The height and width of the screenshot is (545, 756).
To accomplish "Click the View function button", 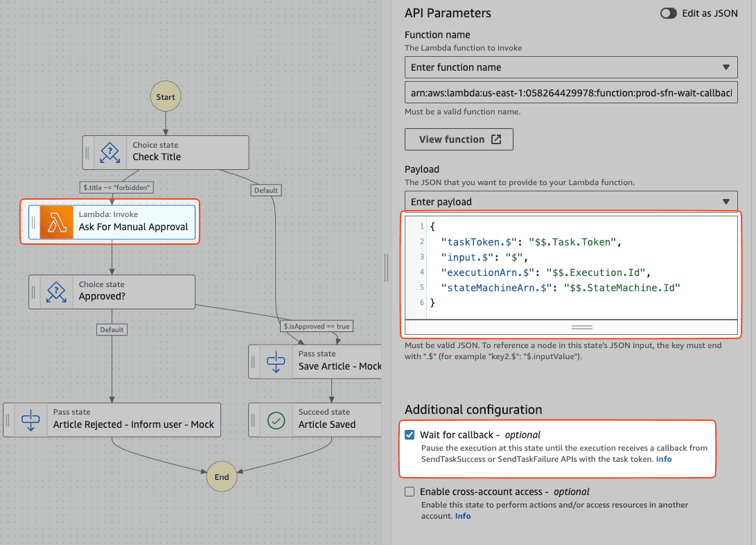I will (459, 139).
